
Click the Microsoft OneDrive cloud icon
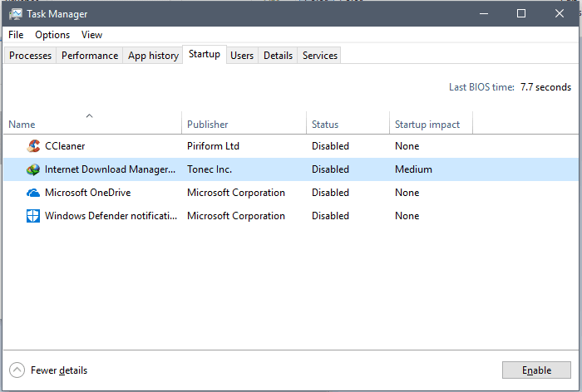(33, 193)
